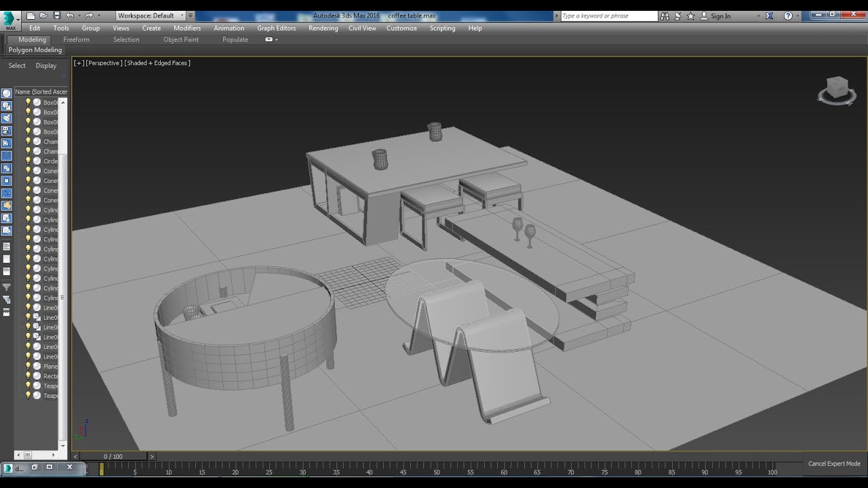Open the MAX application menu button
The image size is (868, 488).
point(10,20)
